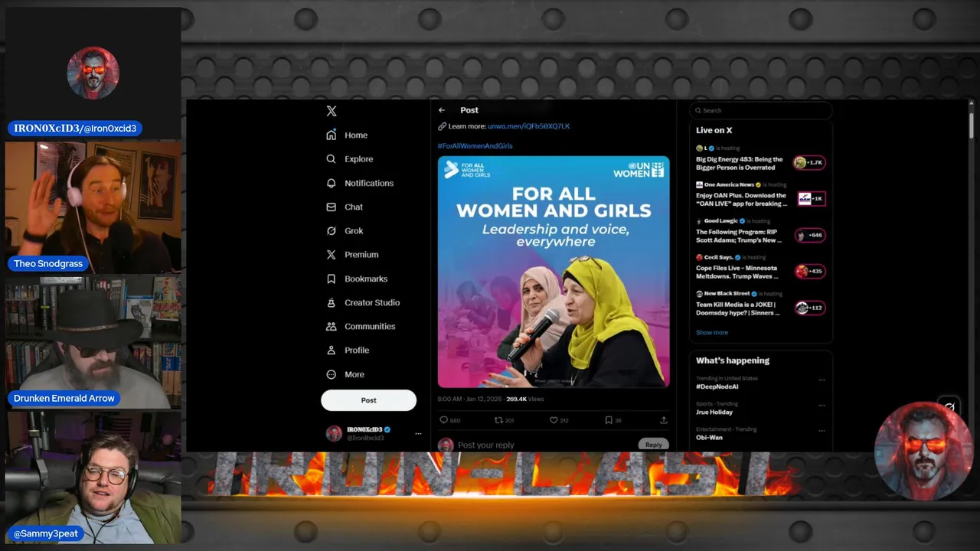Open The Following Program: RIP Scott Adams space
Image resolution: width=980 pixels, height=551 pixels.
pos(739,236)
